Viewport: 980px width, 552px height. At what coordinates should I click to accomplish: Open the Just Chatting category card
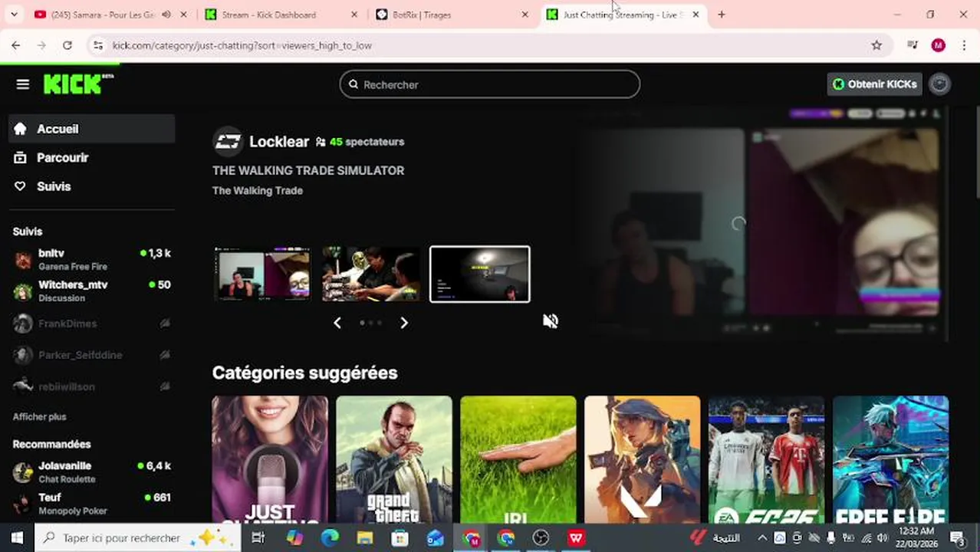click(x=270, y=459)
